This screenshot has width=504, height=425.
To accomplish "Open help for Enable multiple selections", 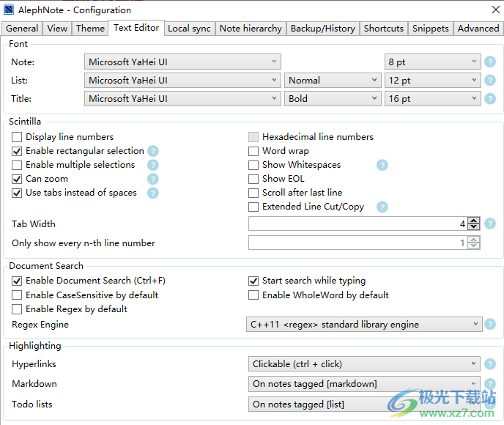I will [153, 165].
